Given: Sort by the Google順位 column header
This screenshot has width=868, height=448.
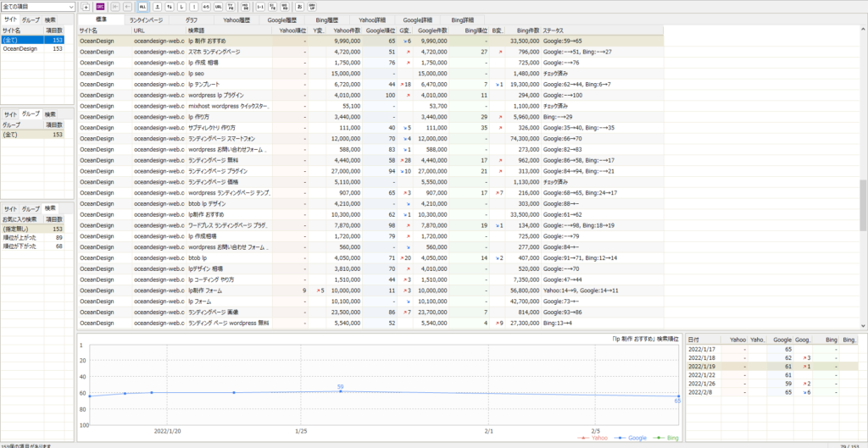Looking at the screenshot, I should tap(380, 30).
